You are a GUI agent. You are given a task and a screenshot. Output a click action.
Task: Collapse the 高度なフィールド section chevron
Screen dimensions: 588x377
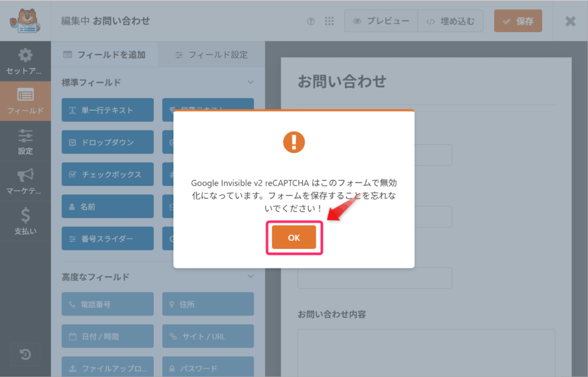point(250,276)
